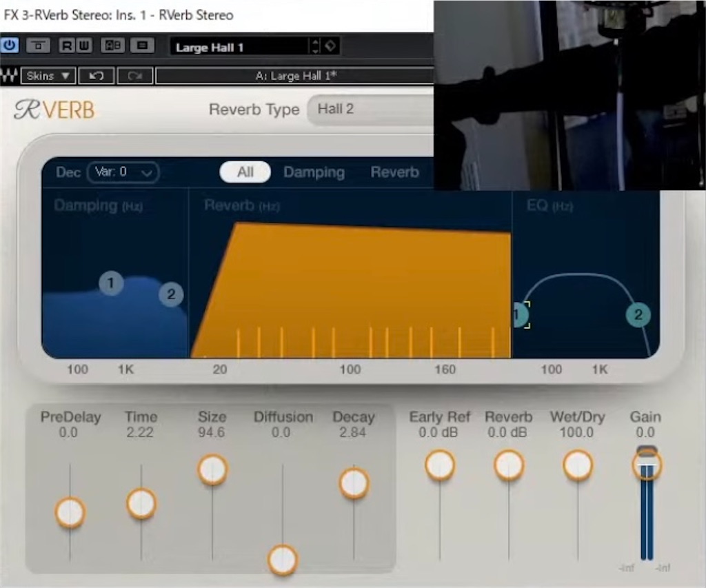Toggle the plugin power bypass button
Viewport: 706px width, 588px height.
tap(10, 45)
